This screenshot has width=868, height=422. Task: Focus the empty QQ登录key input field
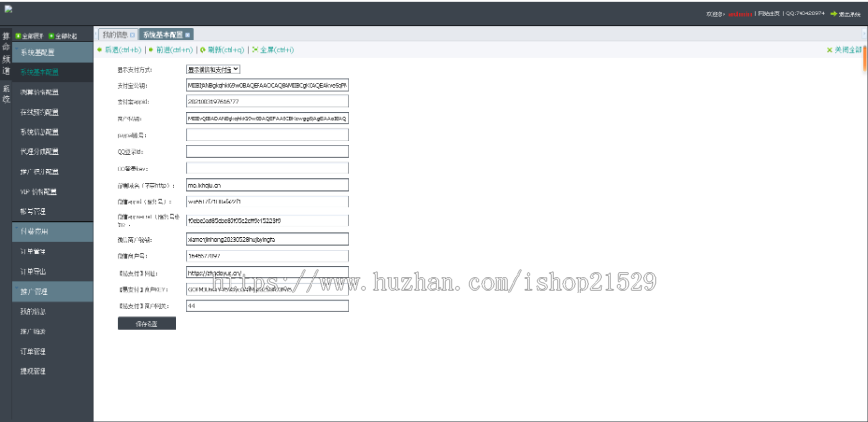pyautogui.click(x=267, y=169)
